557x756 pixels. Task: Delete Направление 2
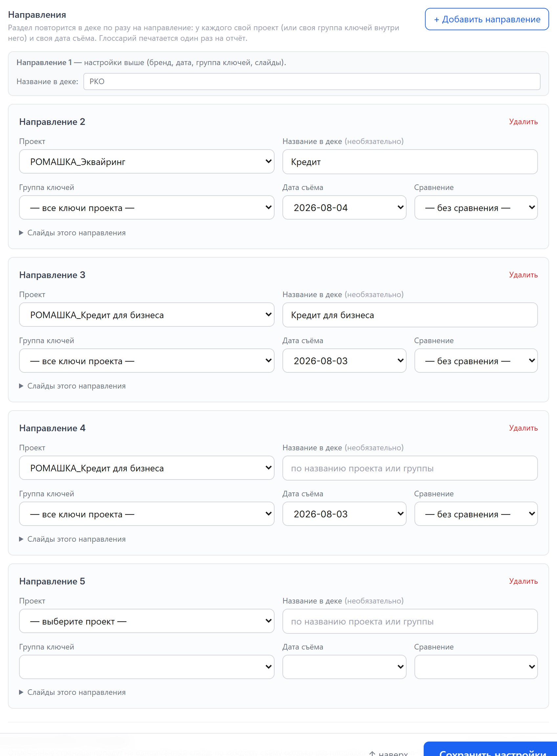click(x=523, y=122)
